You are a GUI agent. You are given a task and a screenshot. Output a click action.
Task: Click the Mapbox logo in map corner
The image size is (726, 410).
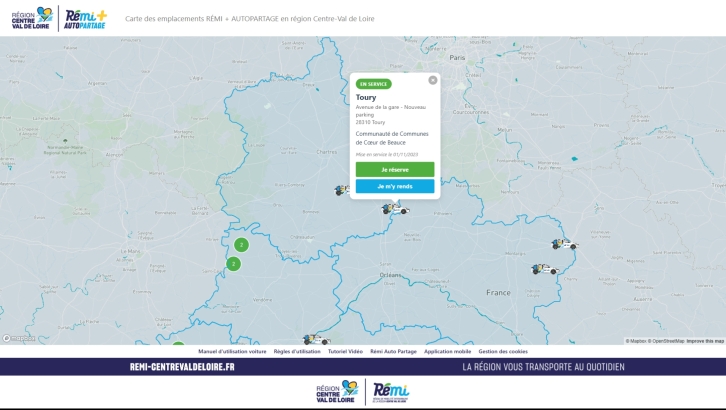[x=18, y=339]
